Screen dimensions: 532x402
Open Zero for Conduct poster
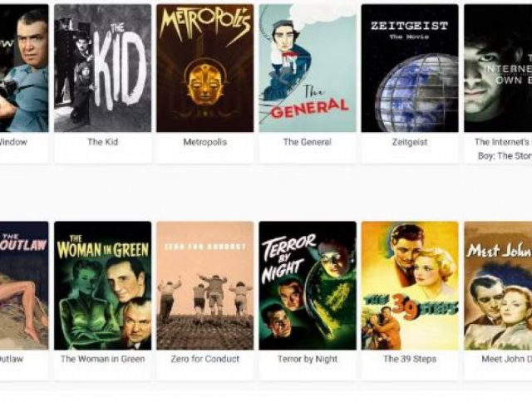click(x=205, y=286)
